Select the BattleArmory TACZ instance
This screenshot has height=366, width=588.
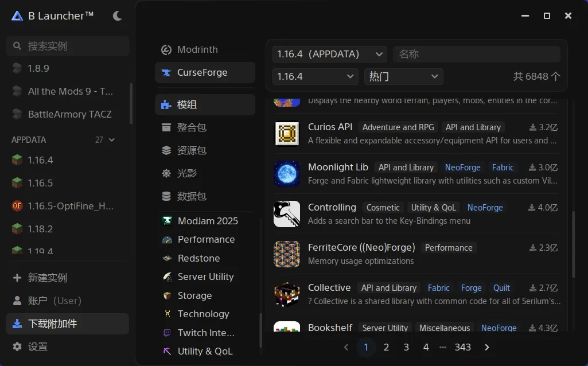pos(68,114)
